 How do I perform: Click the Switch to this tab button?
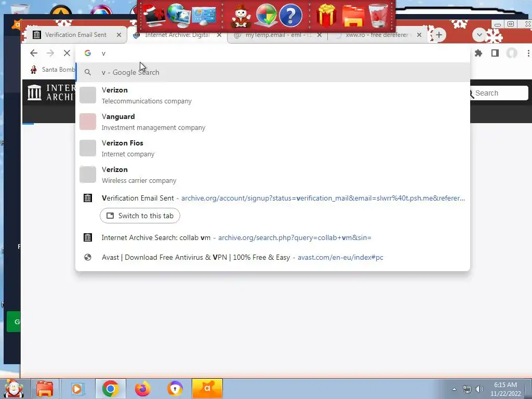[x=140, y=216]
